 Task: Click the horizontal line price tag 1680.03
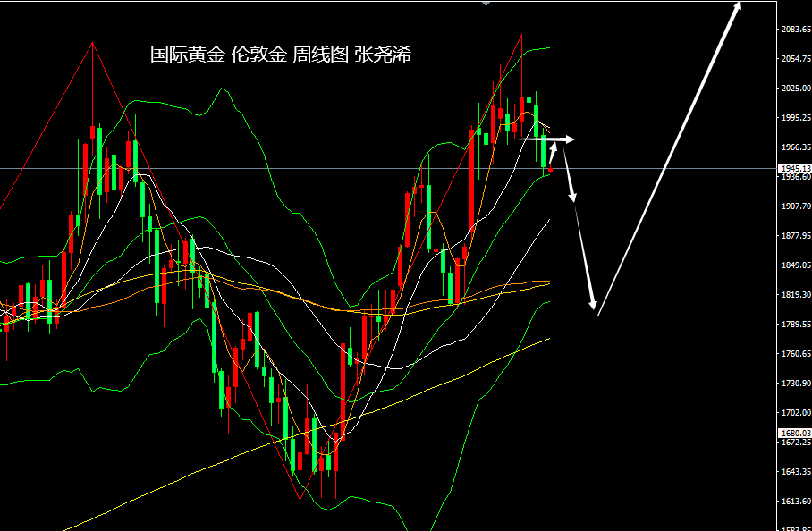coord(795,434)
